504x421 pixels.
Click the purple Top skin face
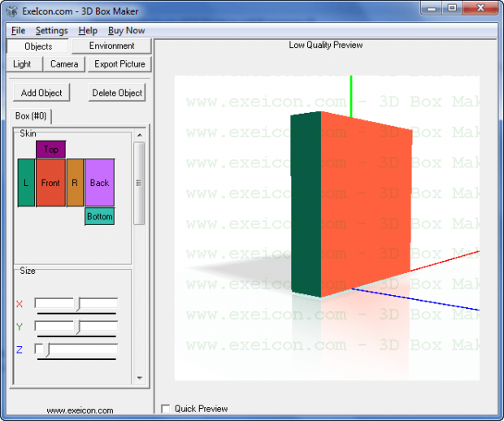coord(50,150)
